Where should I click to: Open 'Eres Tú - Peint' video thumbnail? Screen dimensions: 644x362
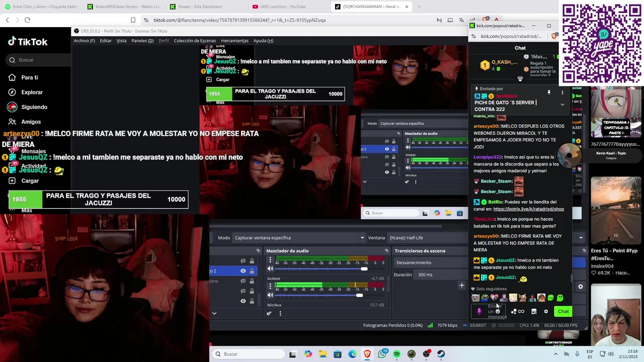616,211
